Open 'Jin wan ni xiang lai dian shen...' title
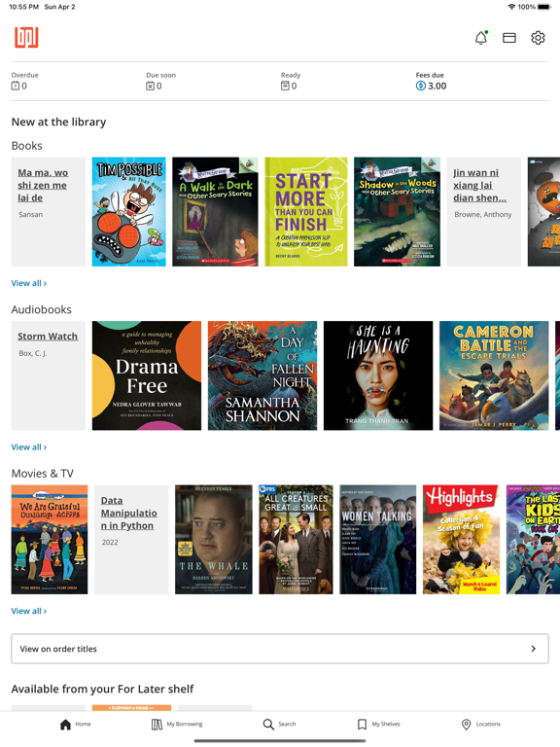This screenshot has width=560, height=747. click(x=479, y=185)
